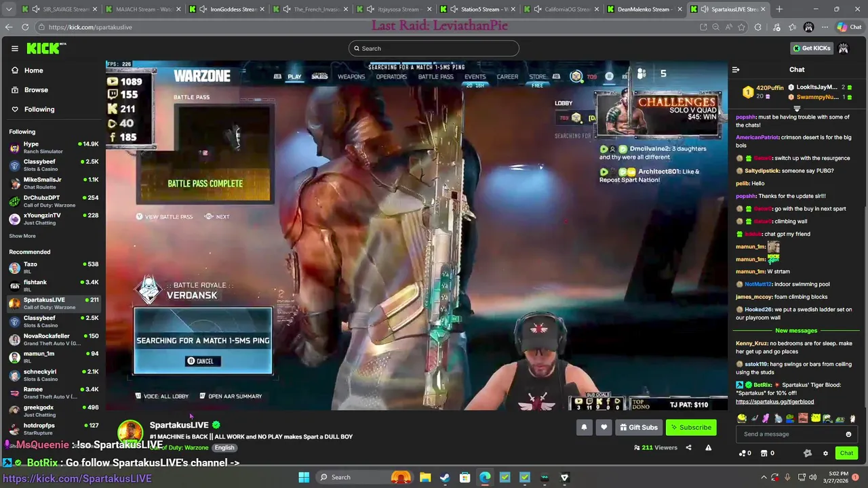Click the Kick search box
The height and width of the screenshot is (488, 868).
coord(434,48)
